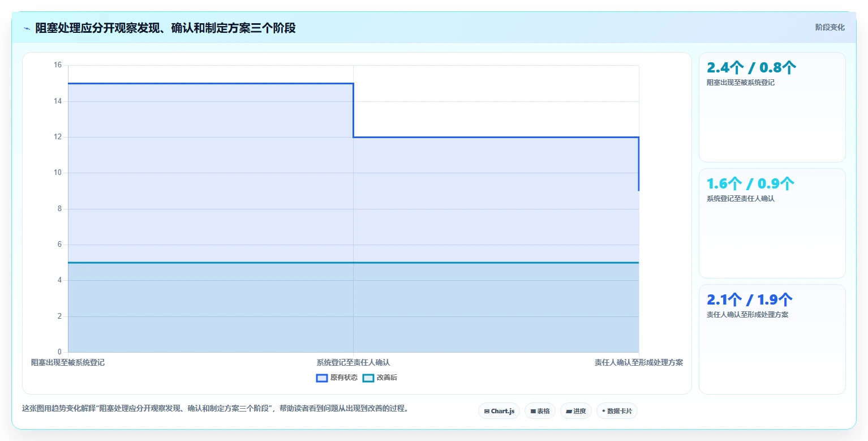Image resolution: width=868 pixels, height=441 pixels.
Task: Select the 表格 tag chip
Action: point(540,411)
